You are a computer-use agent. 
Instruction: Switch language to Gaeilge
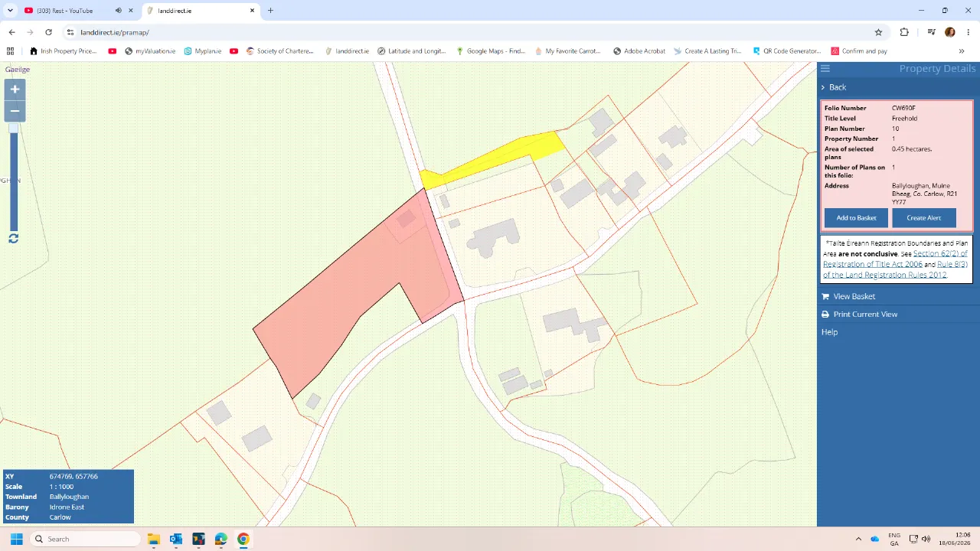tap(18, 70)
